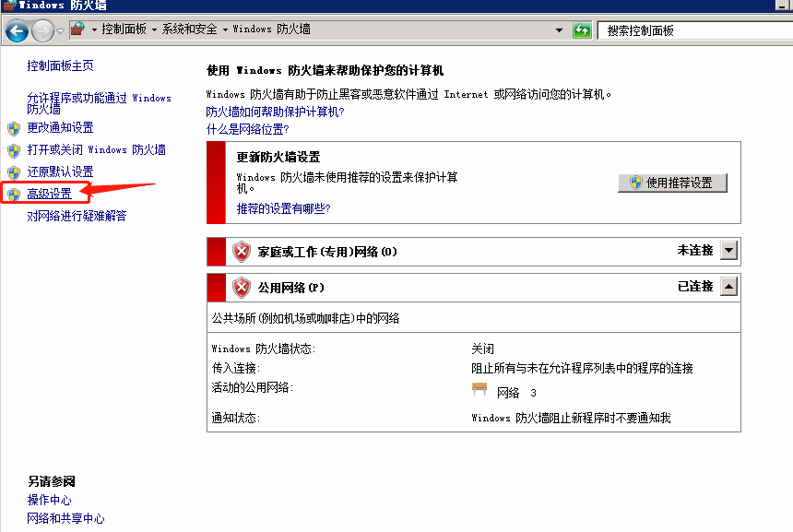Open the recent pages history dropdown

tap(60, 30)
